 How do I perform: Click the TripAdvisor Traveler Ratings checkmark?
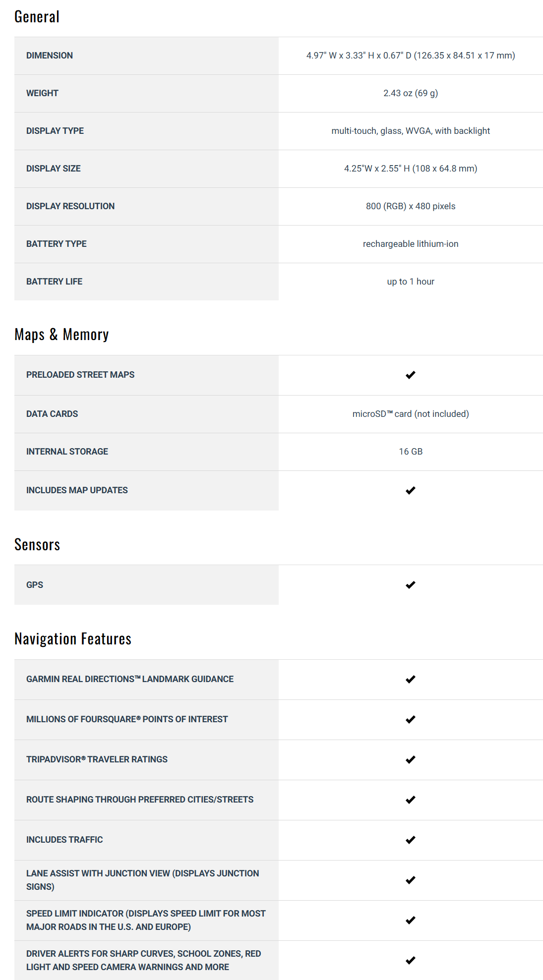pos(410,760)
